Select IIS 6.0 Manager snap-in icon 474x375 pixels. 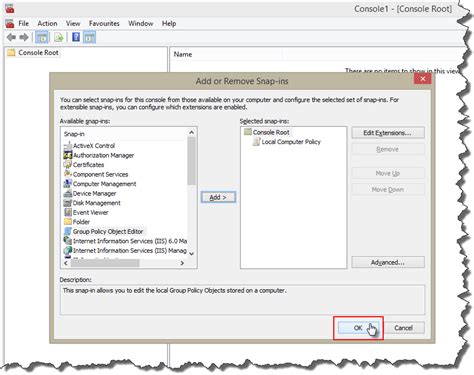(68, 241)
